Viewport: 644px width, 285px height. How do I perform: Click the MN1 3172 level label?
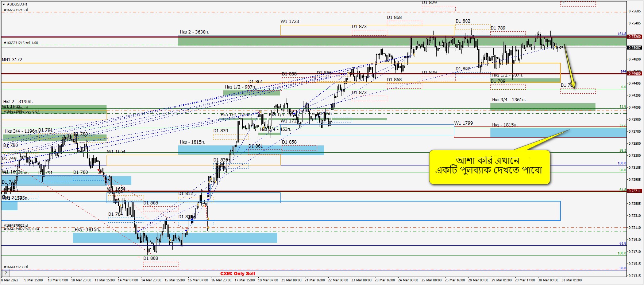(12, 60)
